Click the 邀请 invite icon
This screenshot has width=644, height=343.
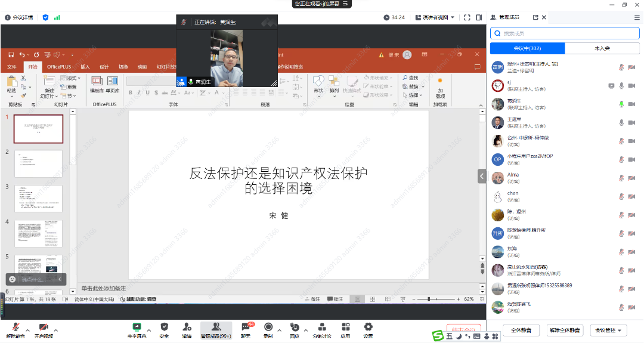point(187,327)
